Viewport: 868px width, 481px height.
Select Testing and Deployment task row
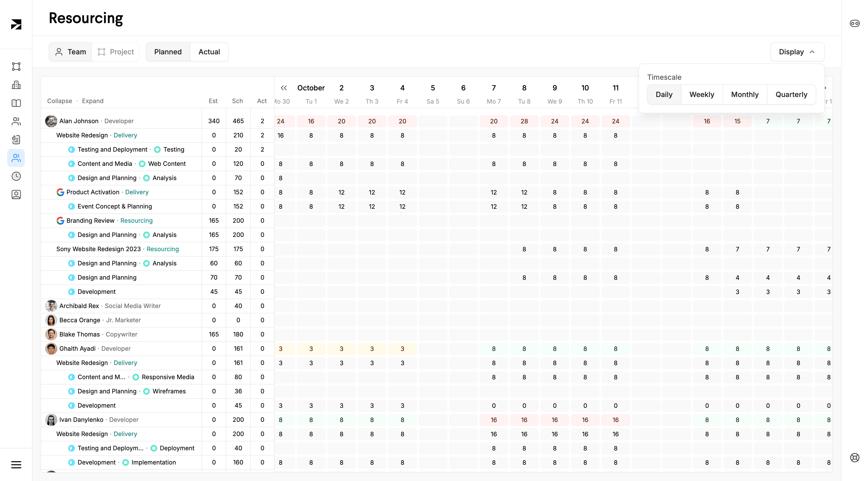[121, 149]
